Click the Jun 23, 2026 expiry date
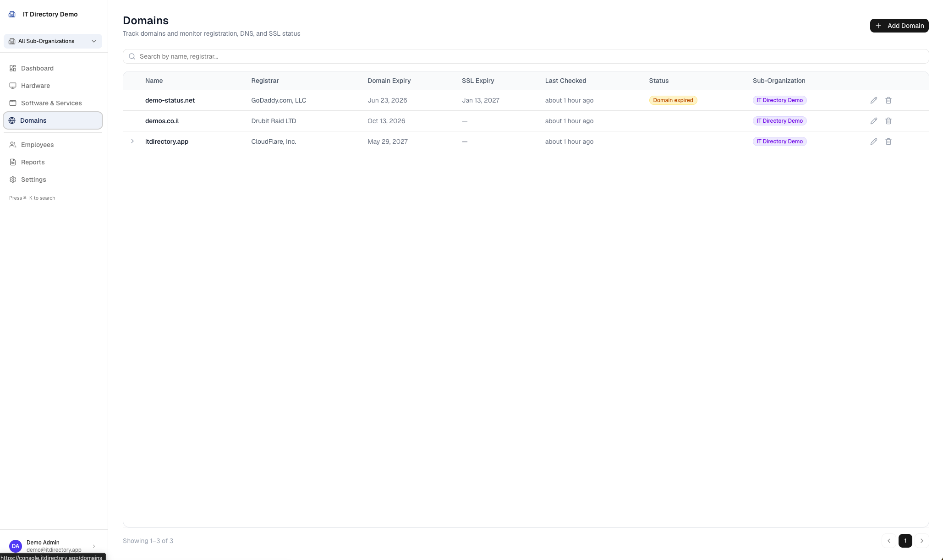 tap(387, 100)
